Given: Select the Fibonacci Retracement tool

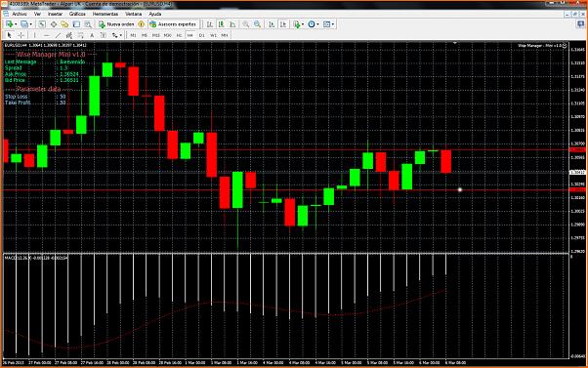Looking at the screenshot, I should click(x=80, y=35).
